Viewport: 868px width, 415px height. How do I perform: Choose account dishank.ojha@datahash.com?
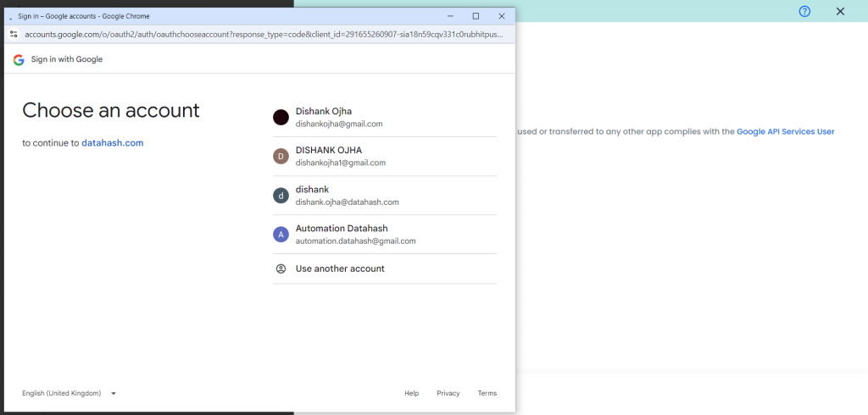click(385, 196)
